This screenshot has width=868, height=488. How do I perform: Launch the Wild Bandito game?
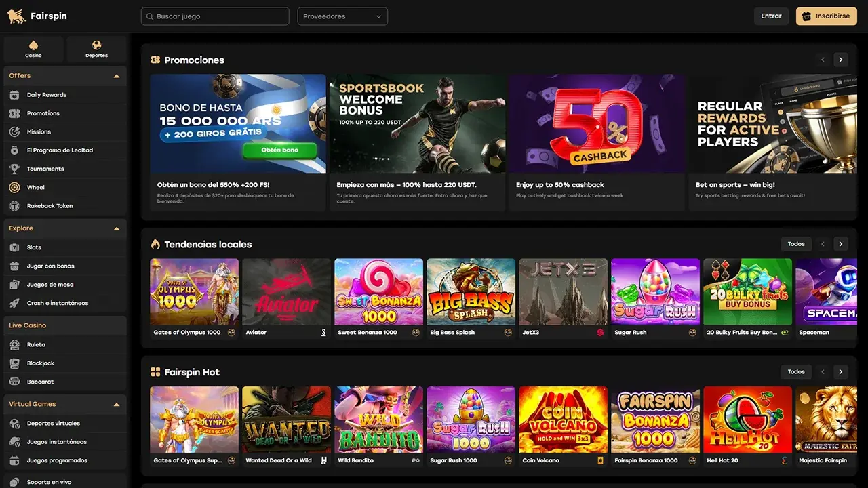point(378,420)
